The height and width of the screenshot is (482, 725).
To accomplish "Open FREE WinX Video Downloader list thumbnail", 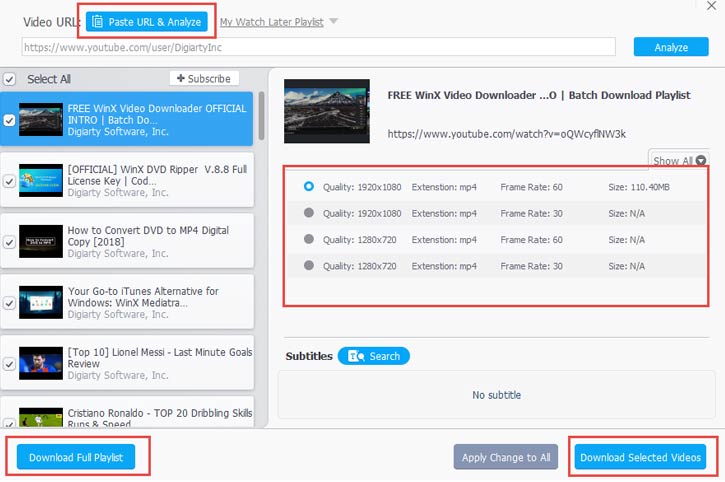I will (x=41, y=119).
